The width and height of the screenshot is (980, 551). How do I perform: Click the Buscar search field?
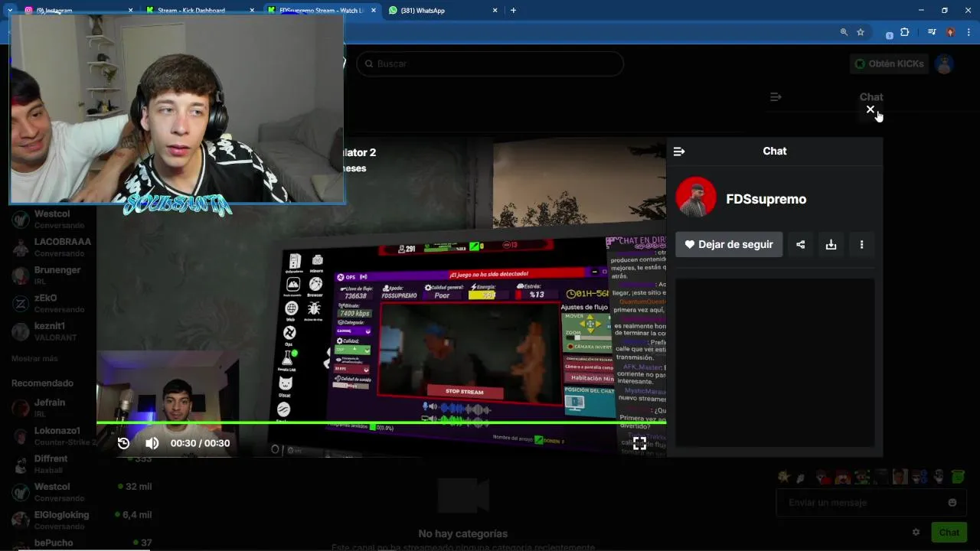(490, 64)
